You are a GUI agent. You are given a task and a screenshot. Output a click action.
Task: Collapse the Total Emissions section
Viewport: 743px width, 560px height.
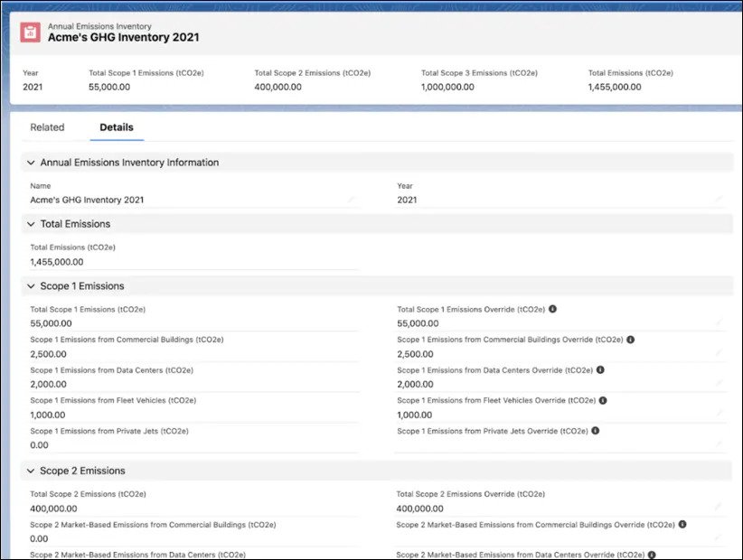coord(31,224)
